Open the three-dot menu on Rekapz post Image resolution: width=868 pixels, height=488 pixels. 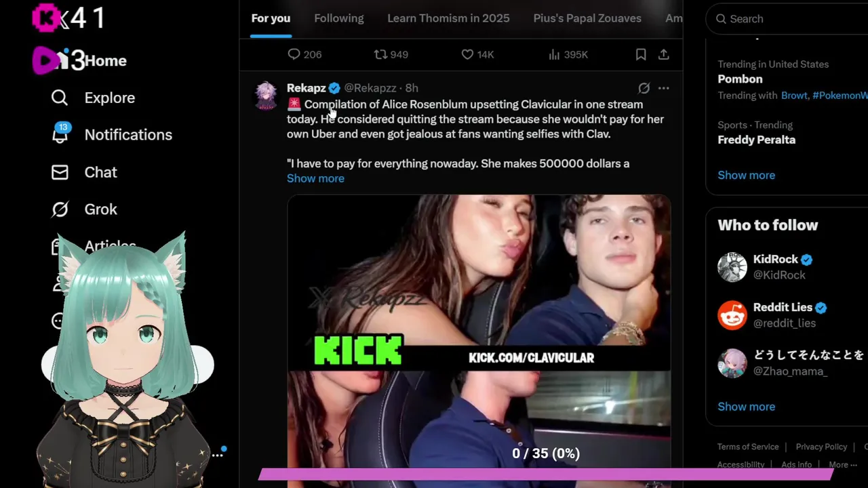point(664,88)
